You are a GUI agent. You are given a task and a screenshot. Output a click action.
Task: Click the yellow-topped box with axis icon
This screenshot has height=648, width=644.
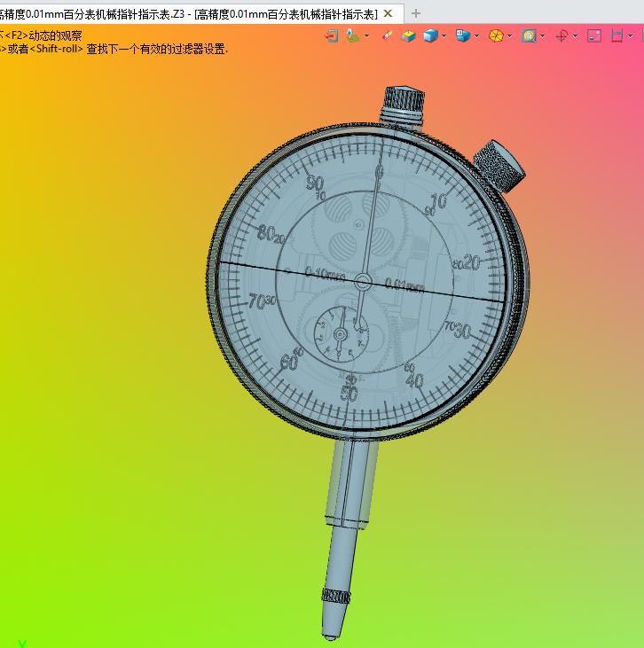click(408, 36)
